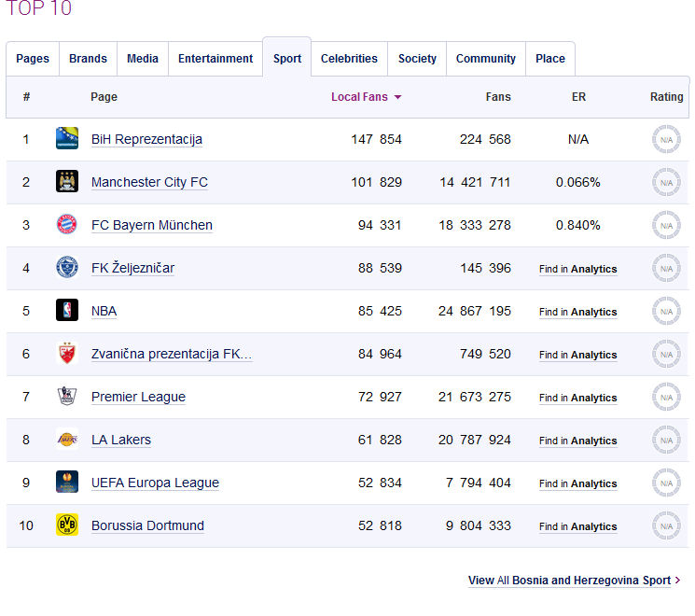The height and width of the screenshot is (616, 695).
Task: Click the Manchester City FC crest icon
Action: 67,182
